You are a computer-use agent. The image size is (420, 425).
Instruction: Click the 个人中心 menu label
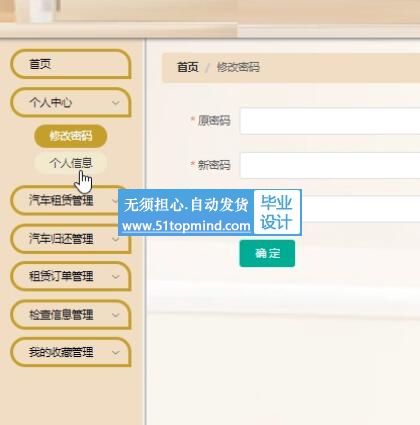[x=50, y=103]
